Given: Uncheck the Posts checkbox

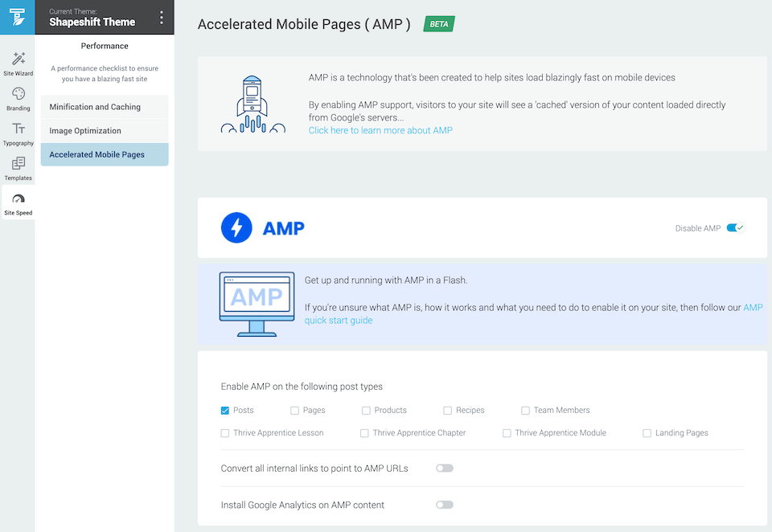Looking at the screenshot, I should pos(225,411).
